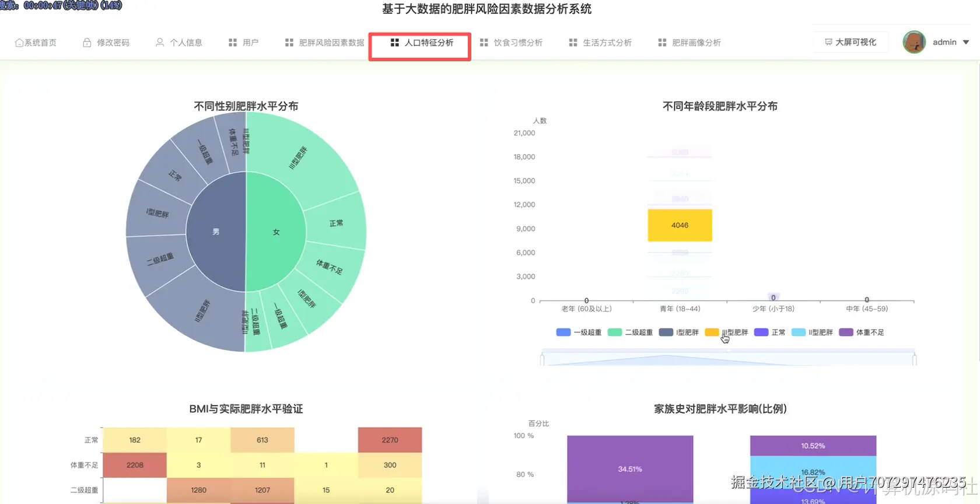Select the 女 center sunburst segment
Image resolution: width=980 pixels, height=504 pixels.
(276, 232)
